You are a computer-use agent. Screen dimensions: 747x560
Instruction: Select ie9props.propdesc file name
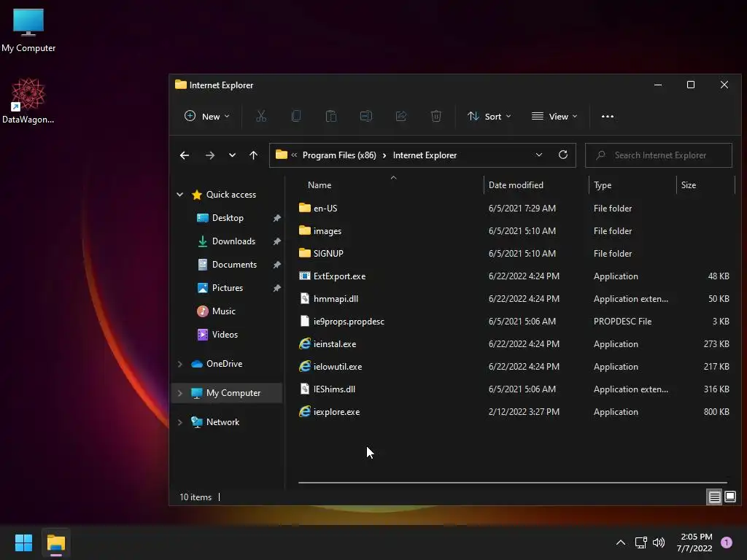point(349,322)
